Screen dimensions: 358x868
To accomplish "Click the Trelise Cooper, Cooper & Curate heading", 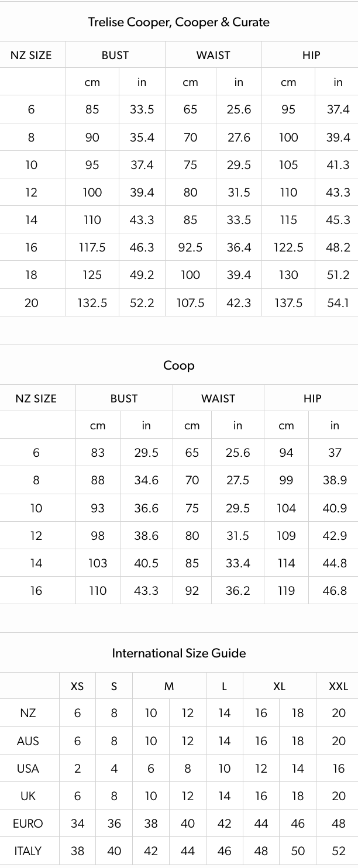I will tap(178, 22).
